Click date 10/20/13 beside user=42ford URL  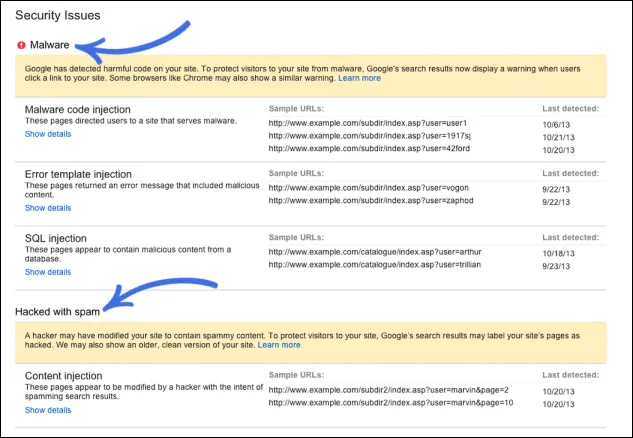558,150
